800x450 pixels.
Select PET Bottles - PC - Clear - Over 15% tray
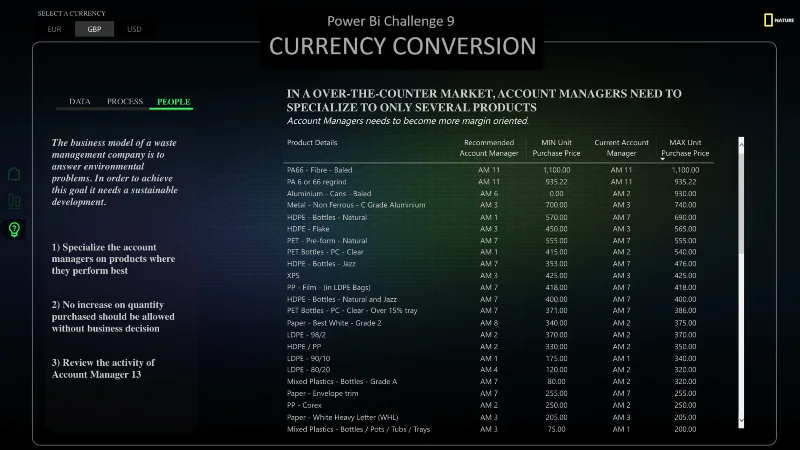coord(498,311)
